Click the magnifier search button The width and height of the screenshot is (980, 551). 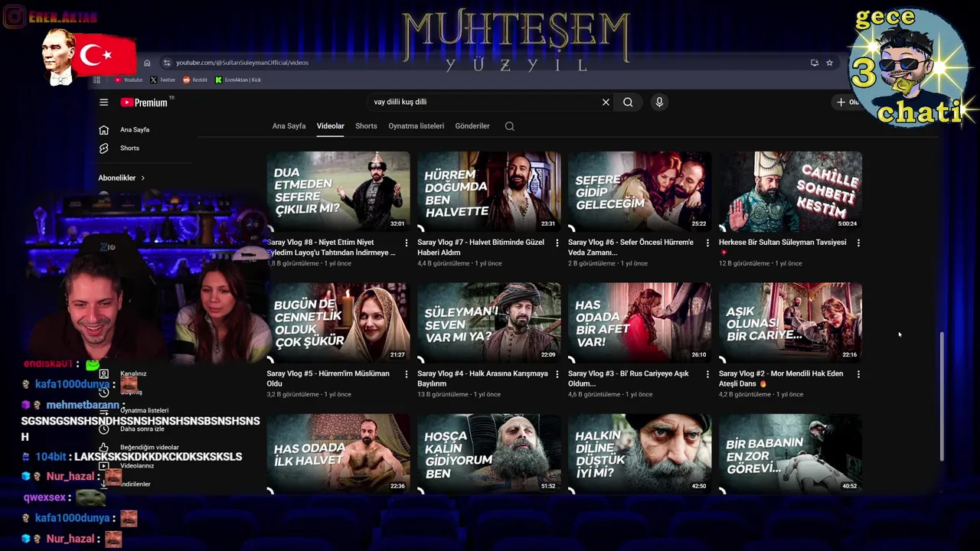pyautogui.click(x=628, y=102)
